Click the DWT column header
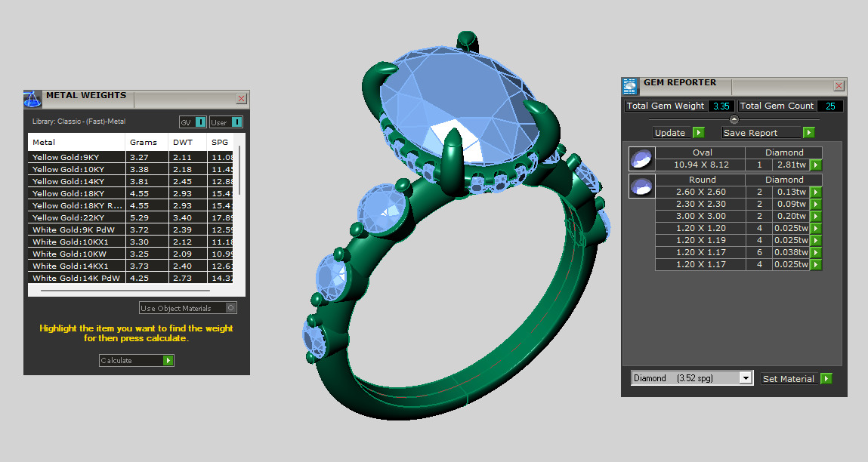The image size is (868, 462). [x=187, y=142]
